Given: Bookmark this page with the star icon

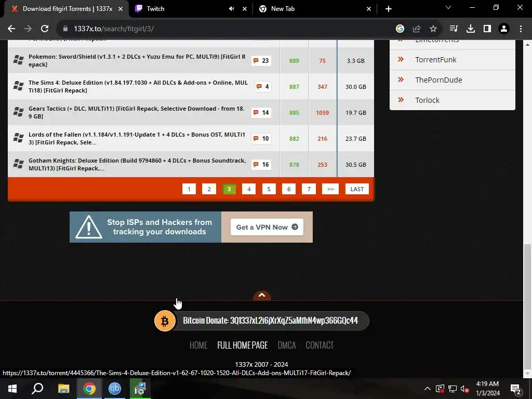Looking at the screenshot, I should click(433, 29).
